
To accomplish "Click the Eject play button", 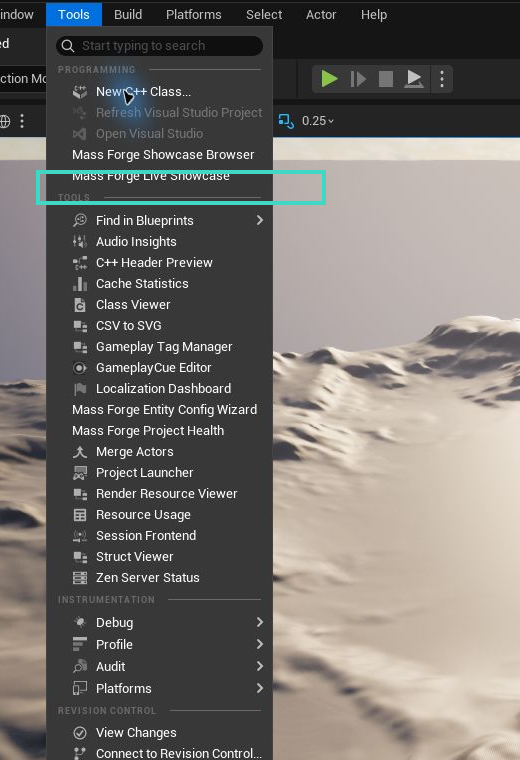I will pyautogui.click(x=413, y=79).
